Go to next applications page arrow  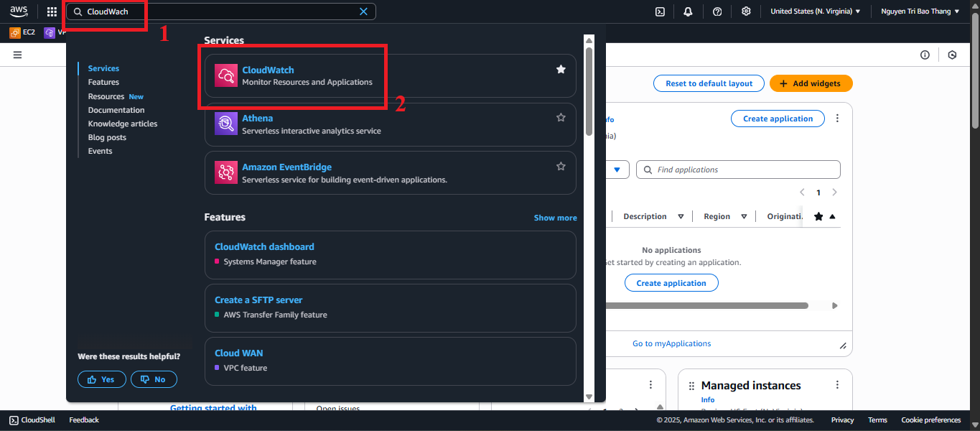pos(834,193)
